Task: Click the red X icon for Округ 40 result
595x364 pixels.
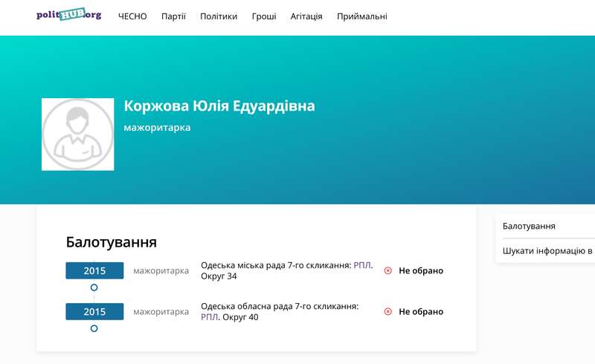Action: (x=387, y=312)
